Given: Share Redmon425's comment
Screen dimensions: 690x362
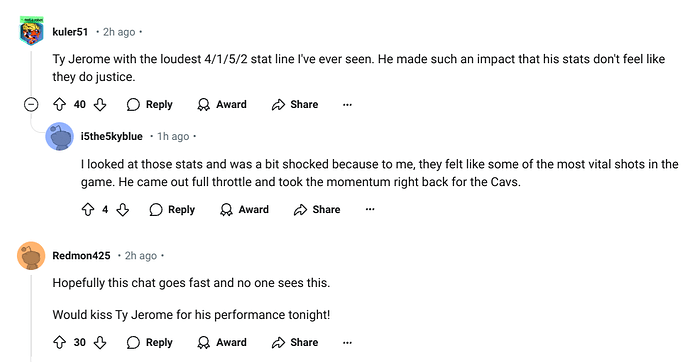Looking at the screenshot, I should [x=295, y=343].
